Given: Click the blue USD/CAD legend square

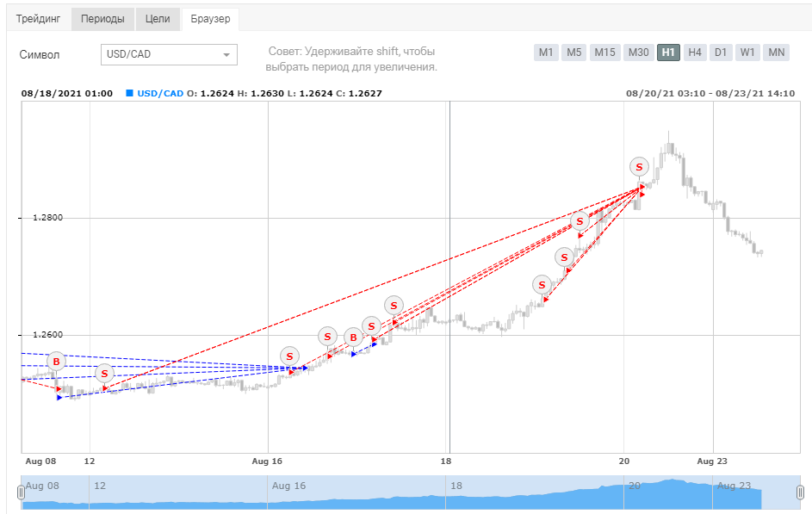Looking at the screenshot, I should [x=129, y=93].
